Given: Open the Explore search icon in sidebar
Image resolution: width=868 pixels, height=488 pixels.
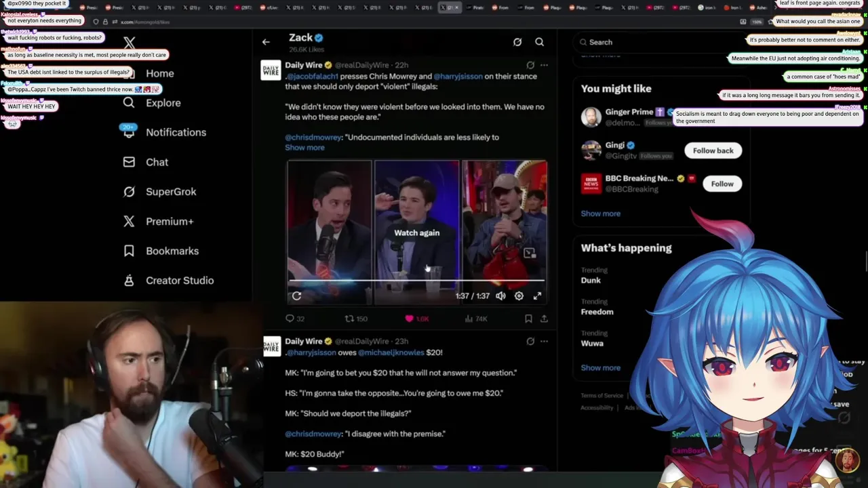Looking at the screenshot, I should pos(129,103).
